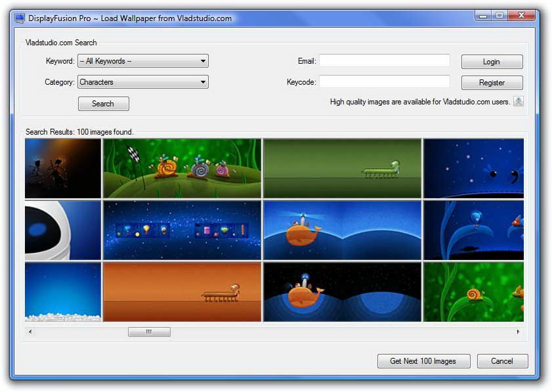Image resolution: width=552 pixels, height=392 pixels.
Task: Pick the two ants silhouette wallpaper
Action: tap(63, 168)
